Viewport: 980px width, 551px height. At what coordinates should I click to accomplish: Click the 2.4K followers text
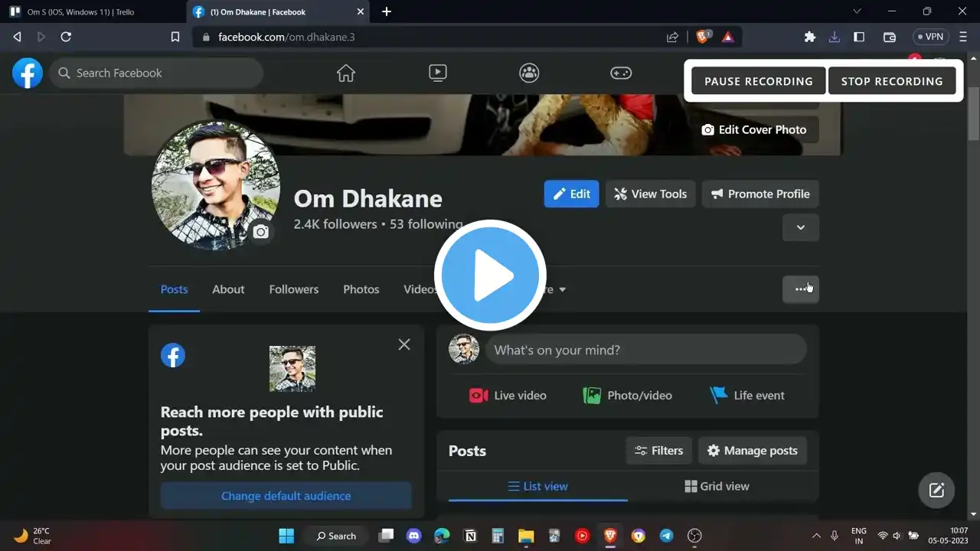click(x=335, y=224)
